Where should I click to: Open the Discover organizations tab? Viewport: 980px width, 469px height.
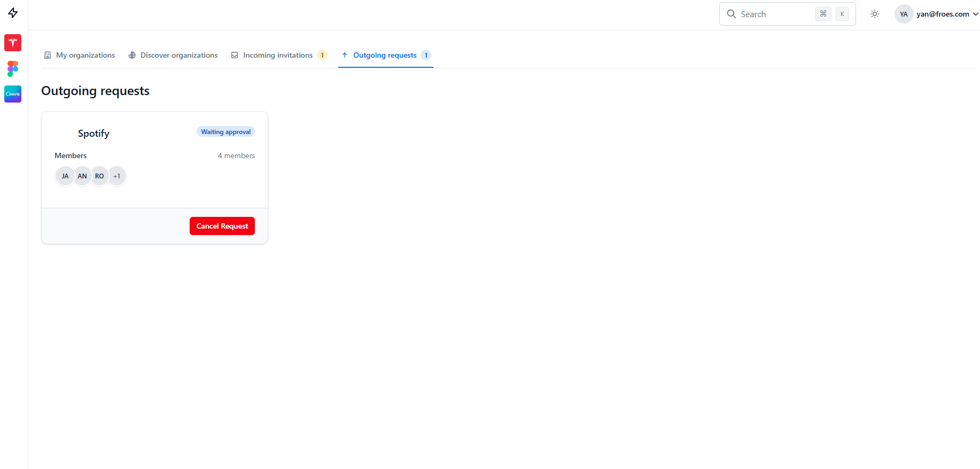coord(173,55)
